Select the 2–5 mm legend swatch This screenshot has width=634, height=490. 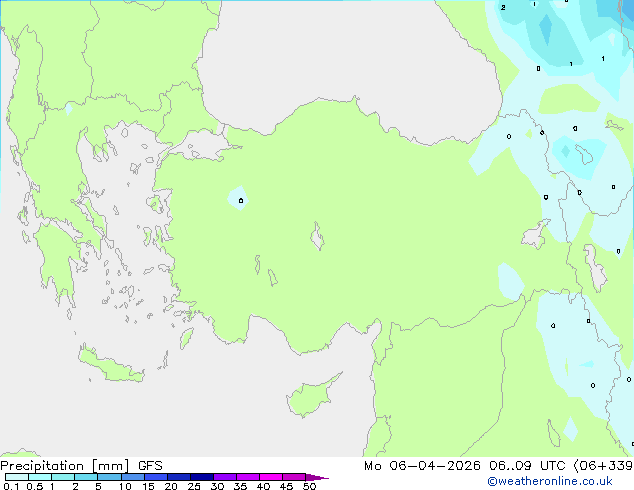pyautogui.click(x=86, y=477)
